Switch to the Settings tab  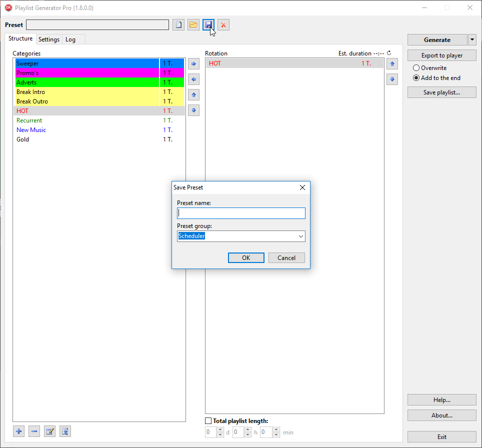[49, 39]
